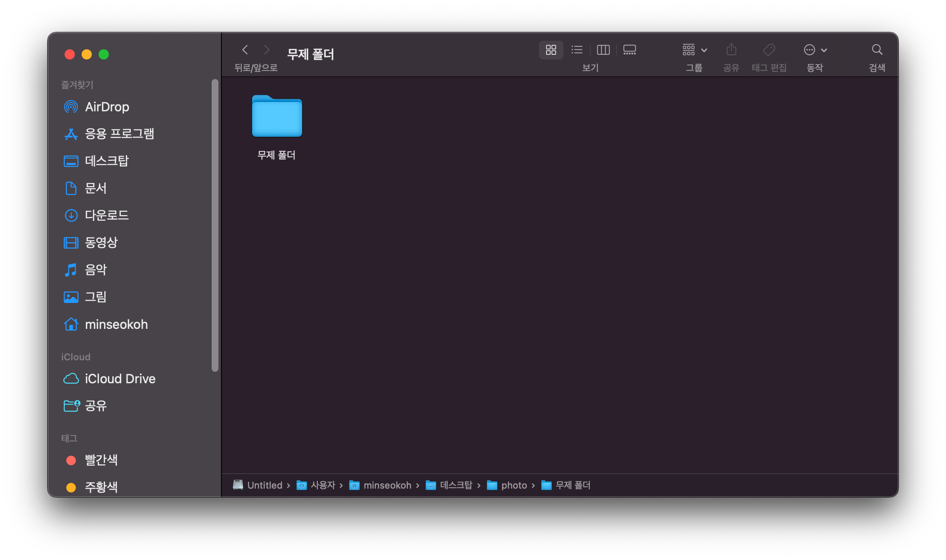Switch to icon view mode
946x560 pixels.
(x=551, y=50)
